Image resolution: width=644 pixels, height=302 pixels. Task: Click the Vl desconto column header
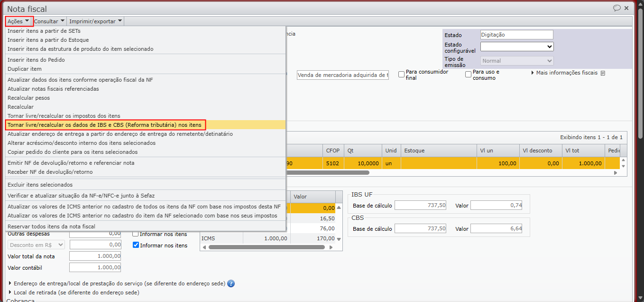pyautogui.click(x=541, y=151)
